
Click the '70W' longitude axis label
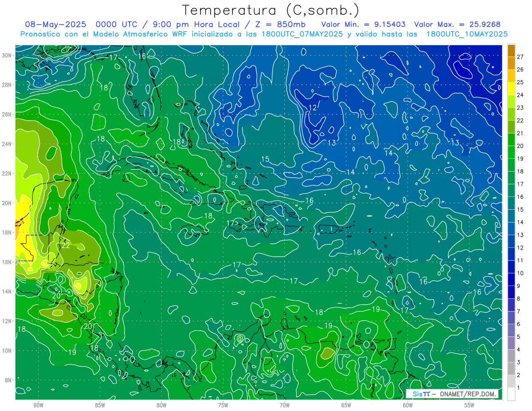tap(285, 405)
